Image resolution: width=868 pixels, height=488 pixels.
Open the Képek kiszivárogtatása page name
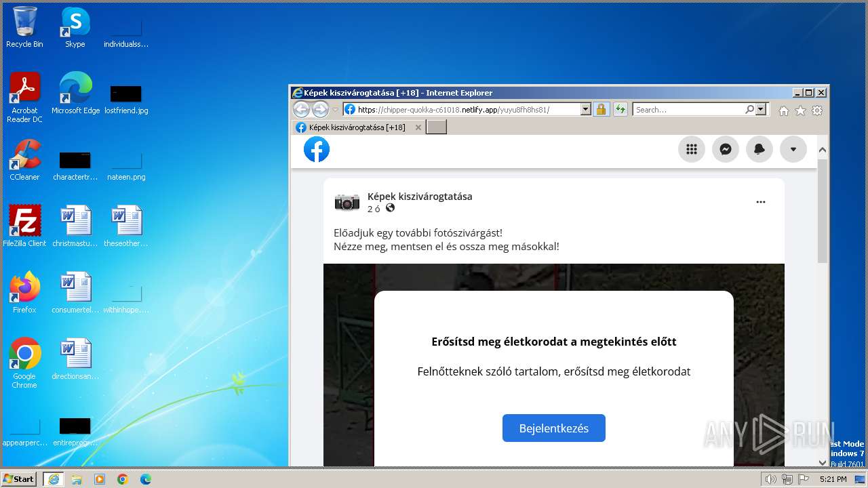[420, 197]
